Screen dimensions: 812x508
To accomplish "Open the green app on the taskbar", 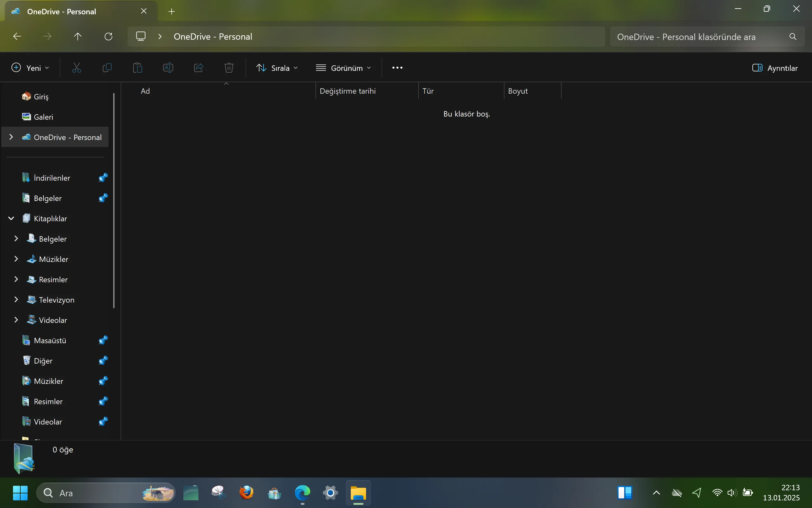I will [191, 493].
